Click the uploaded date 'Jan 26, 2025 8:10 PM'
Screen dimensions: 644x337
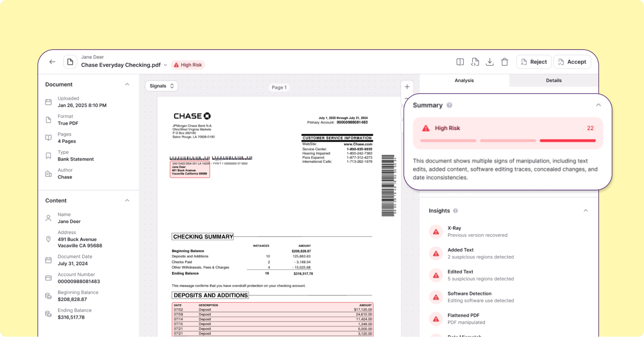coord(82,106)
